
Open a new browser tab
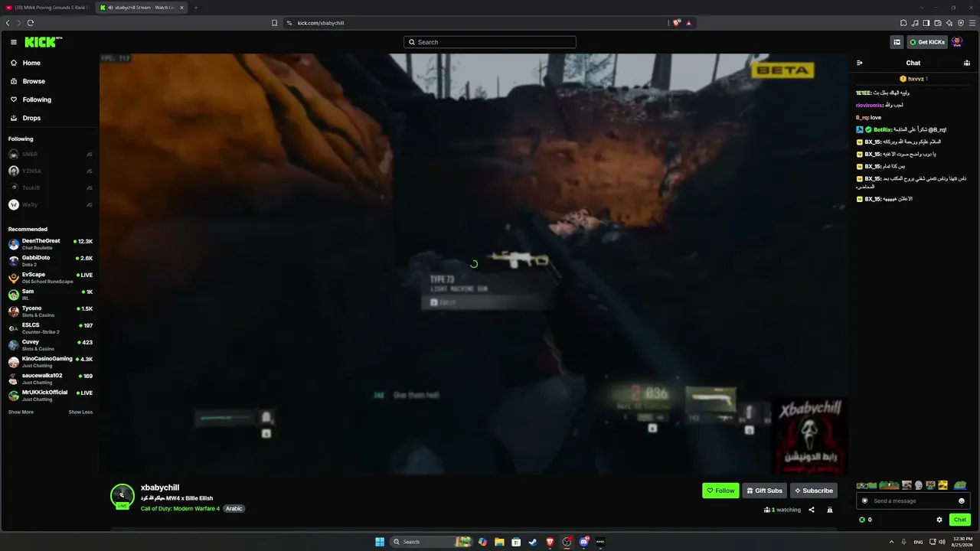point(195,8)
